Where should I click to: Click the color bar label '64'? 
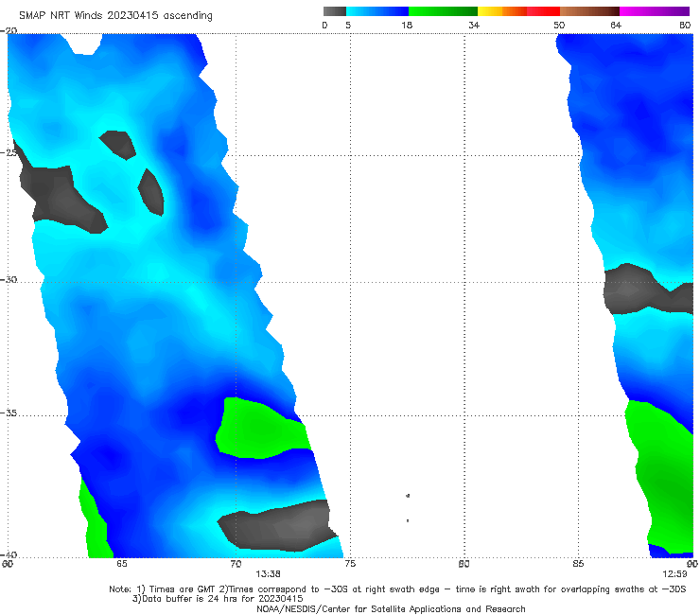[616, 25]
